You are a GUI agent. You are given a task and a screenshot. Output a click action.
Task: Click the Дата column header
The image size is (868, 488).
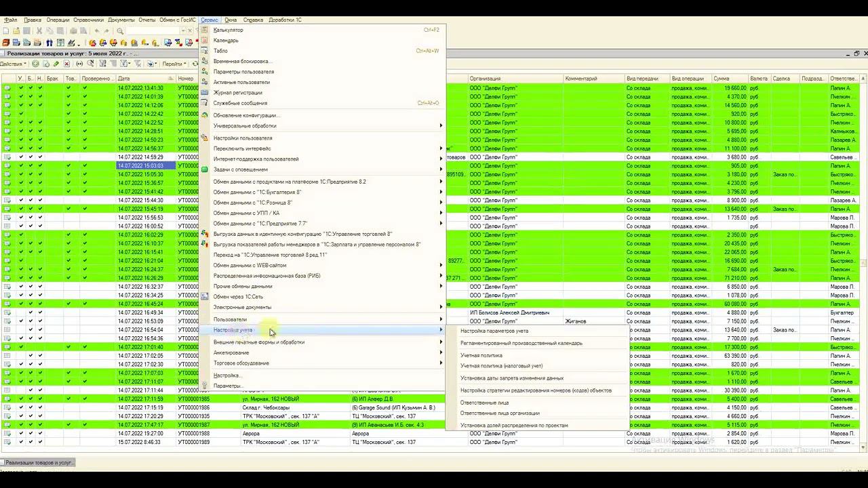pos(146,79)
